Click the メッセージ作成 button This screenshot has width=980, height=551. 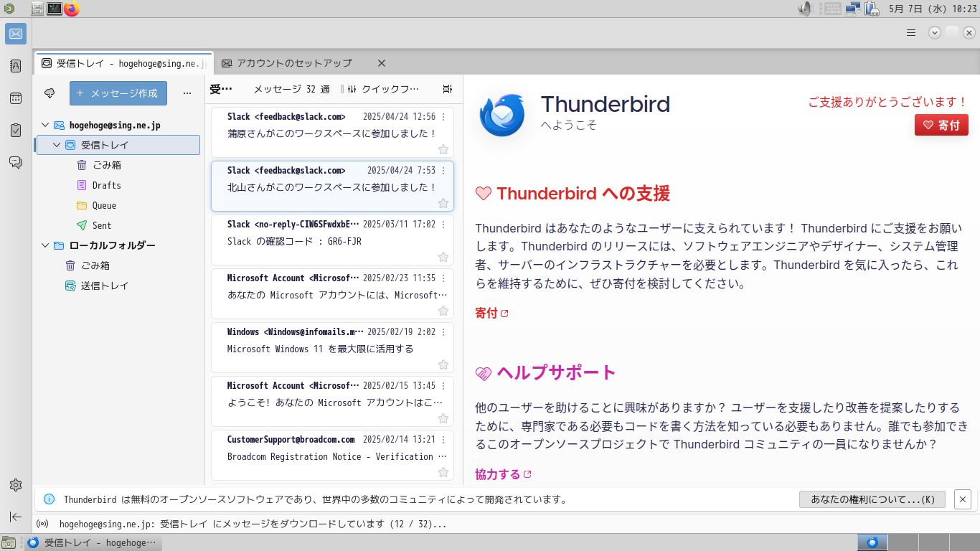pos(118,93)
